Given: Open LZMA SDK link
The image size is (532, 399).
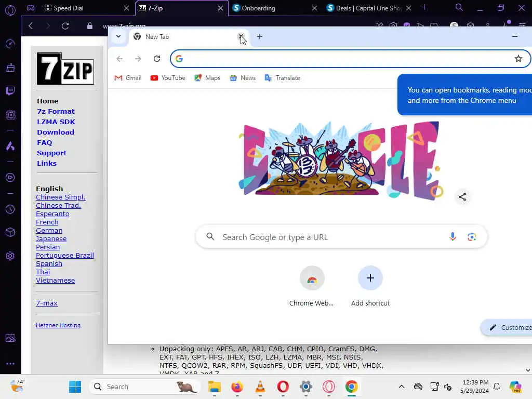Looking at the screenshot, I should point(56,122).
